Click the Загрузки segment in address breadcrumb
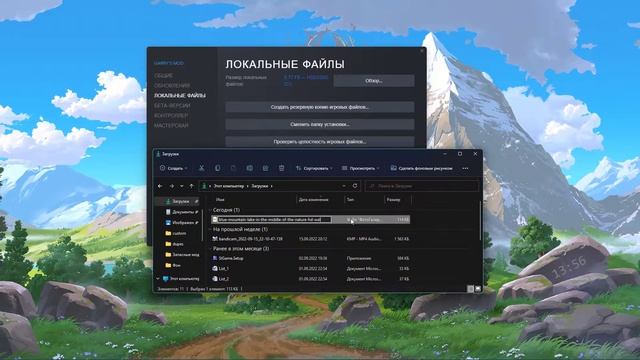The image size is (640, 360). (260, 186)
